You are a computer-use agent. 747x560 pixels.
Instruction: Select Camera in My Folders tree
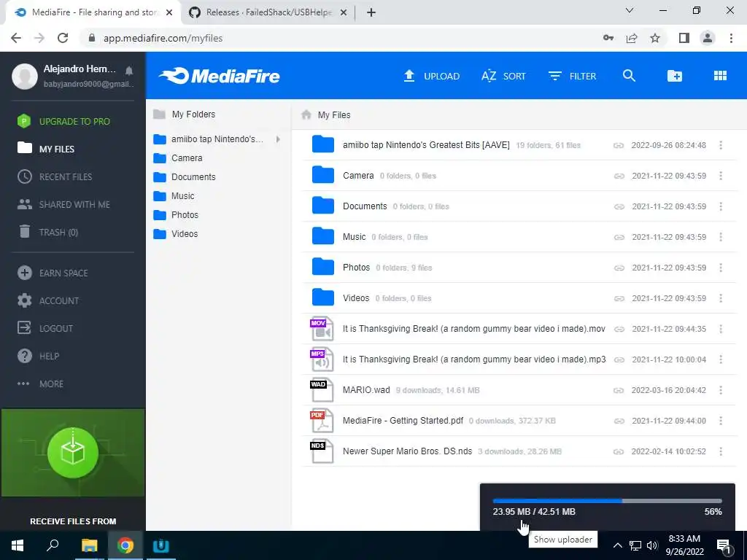(x=187, y=157)
